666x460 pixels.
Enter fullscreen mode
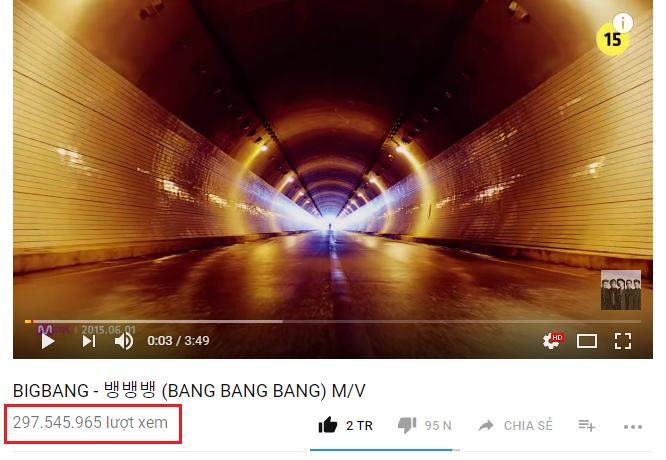(623, 341)
